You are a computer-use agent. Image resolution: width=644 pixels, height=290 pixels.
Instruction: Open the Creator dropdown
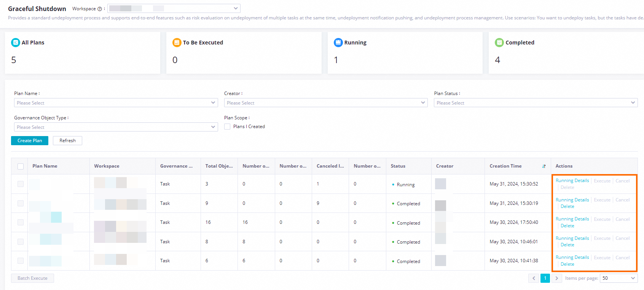coord(326,103)
